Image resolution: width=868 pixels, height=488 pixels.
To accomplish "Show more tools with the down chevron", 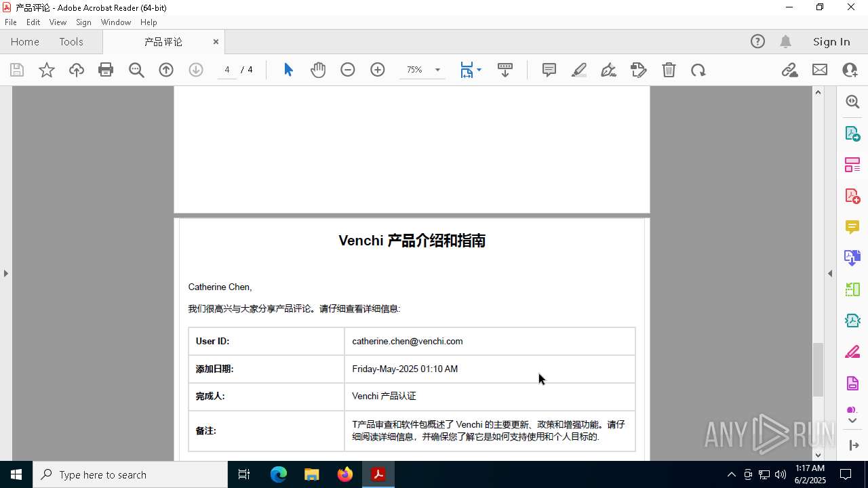I will 852,421.
